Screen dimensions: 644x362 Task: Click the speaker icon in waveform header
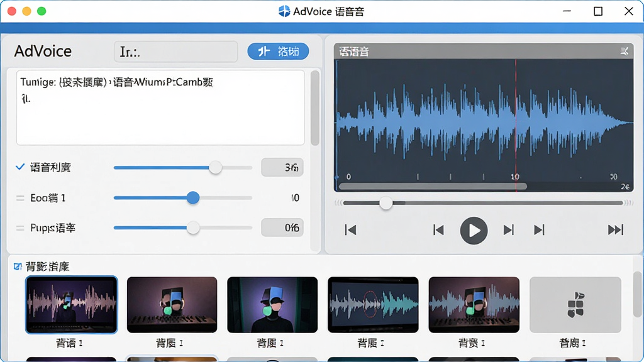(625, 52)
